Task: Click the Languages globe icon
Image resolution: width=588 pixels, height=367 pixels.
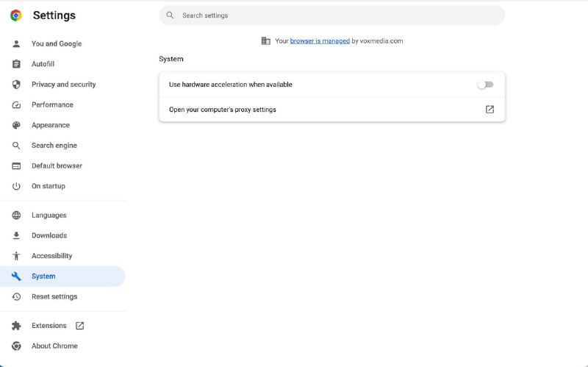Action: [16, 215]
